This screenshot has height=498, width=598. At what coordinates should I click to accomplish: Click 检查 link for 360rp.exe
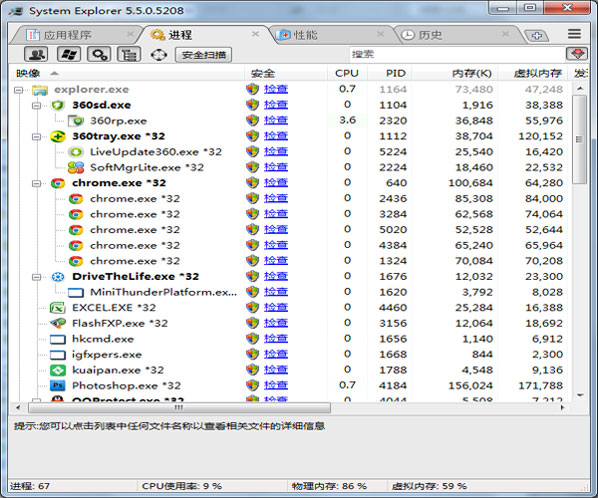(x=276, y=120)
